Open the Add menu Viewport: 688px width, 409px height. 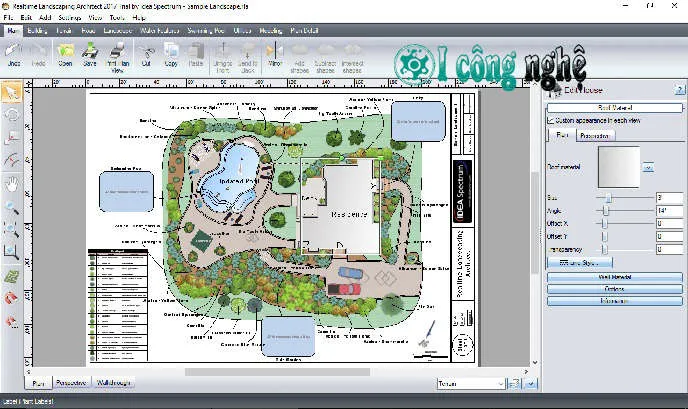coord(45,18)
